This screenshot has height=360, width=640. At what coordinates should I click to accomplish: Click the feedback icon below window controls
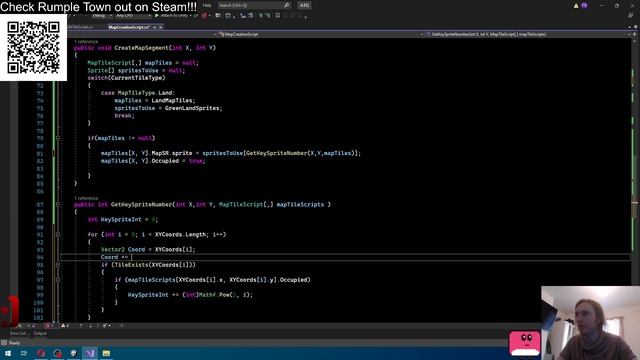click(x=631, y=16)
